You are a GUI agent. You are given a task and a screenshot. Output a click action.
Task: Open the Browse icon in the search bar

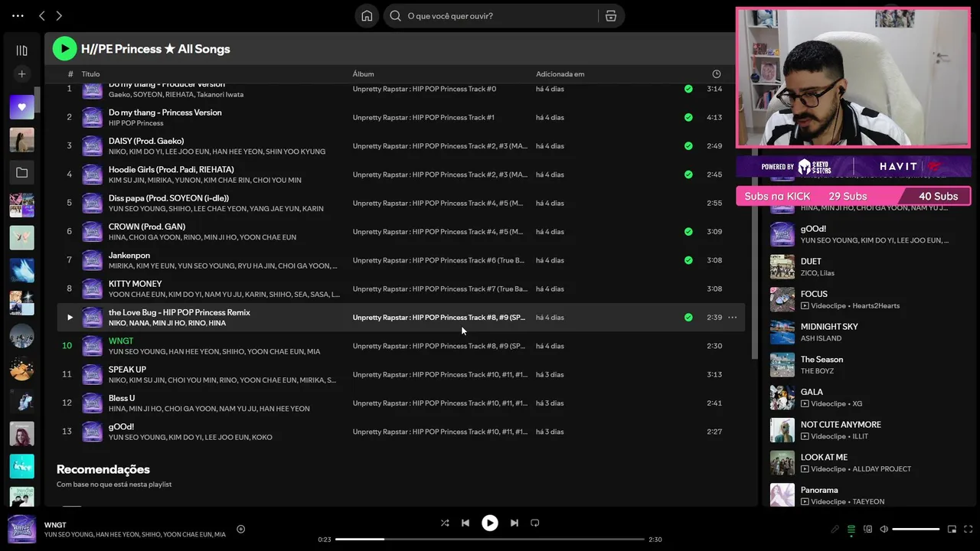click(x=611, y=15)
